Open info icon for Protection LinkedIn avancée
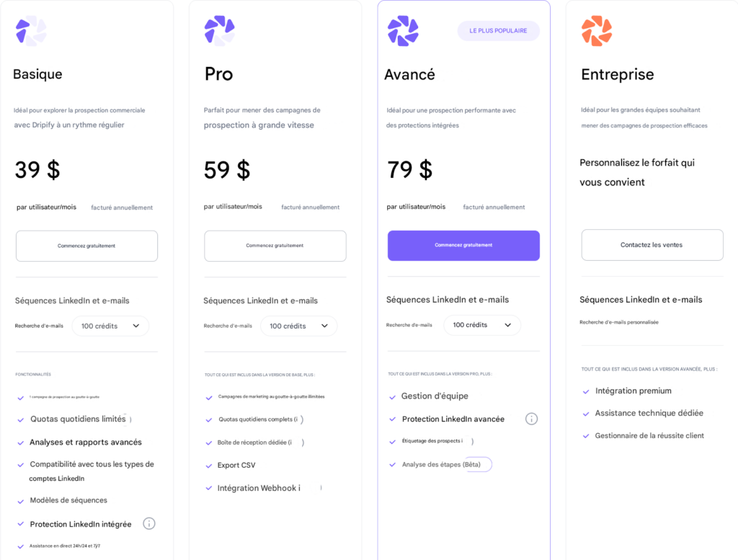738x560 pixels. [x=531, y=419]
